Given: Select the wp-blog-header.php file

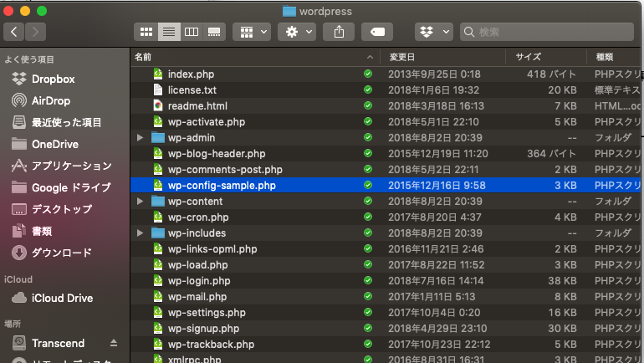Looking at the screenshot, I should pyautogui.click(x=386, y=154).
